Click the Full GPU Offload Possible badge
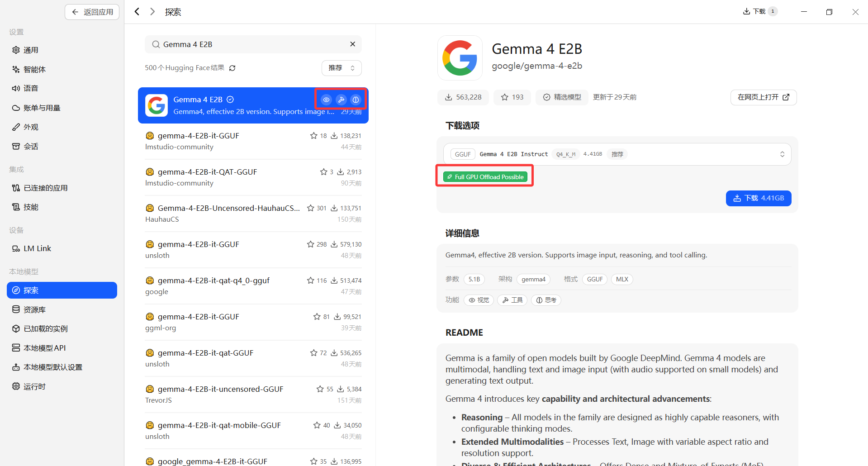 (x=485, y=177)
